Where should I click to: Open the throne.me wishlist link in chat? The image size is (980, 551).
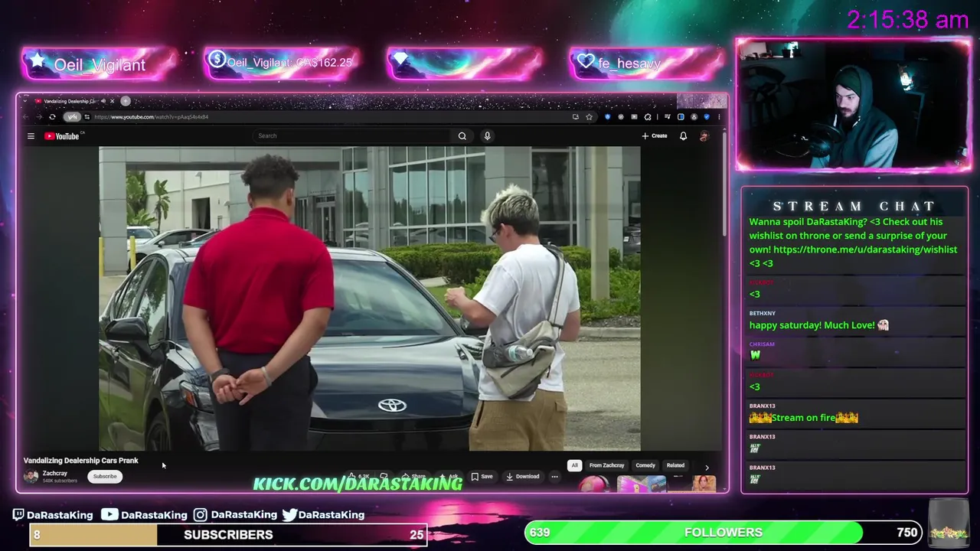(865, 249)
